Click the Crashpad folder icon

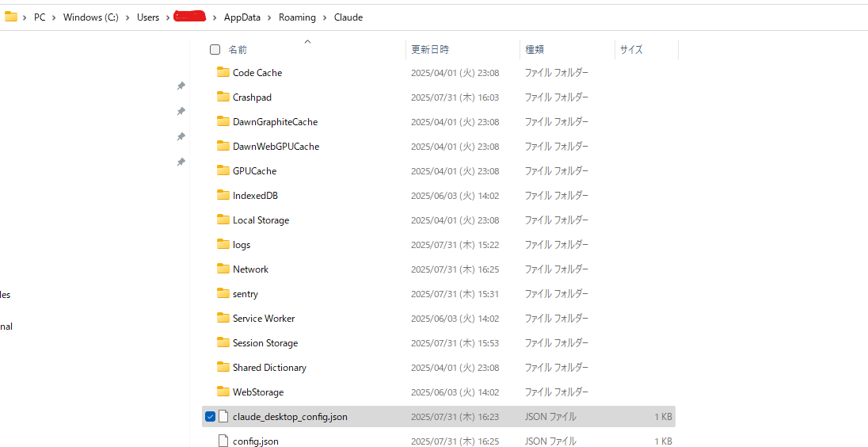[x=223, y=97]
